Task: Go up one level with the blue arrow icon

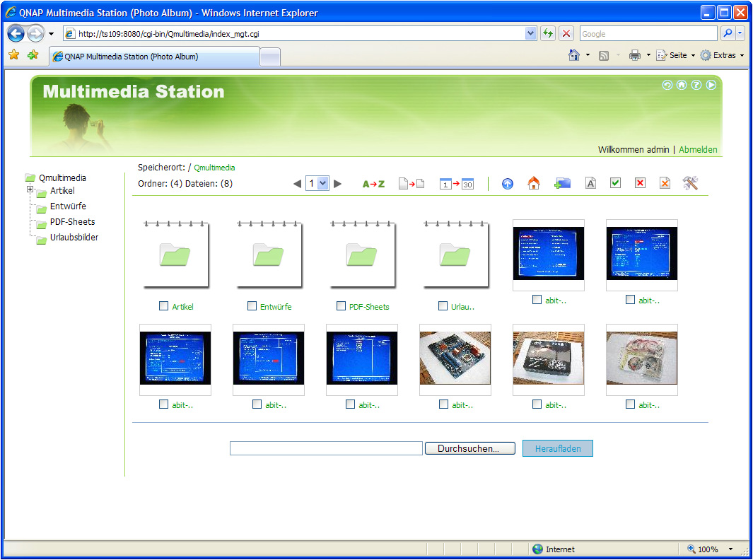Action: [x=507, y=184]
